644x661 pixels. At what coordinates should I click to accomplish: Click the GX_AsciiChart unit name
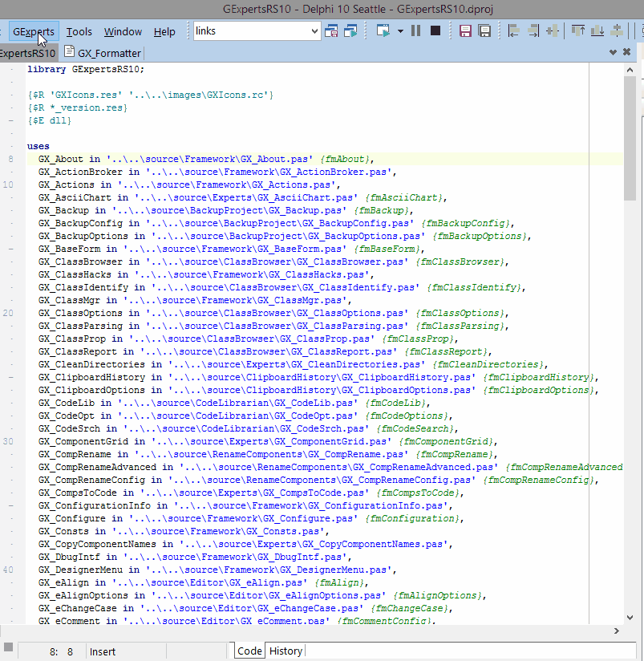pos(75,197)
